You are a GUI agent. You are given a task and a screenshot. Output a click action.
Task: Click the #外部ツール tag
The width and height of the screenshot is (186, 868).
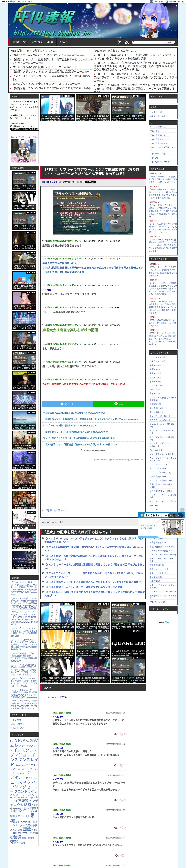60,511
